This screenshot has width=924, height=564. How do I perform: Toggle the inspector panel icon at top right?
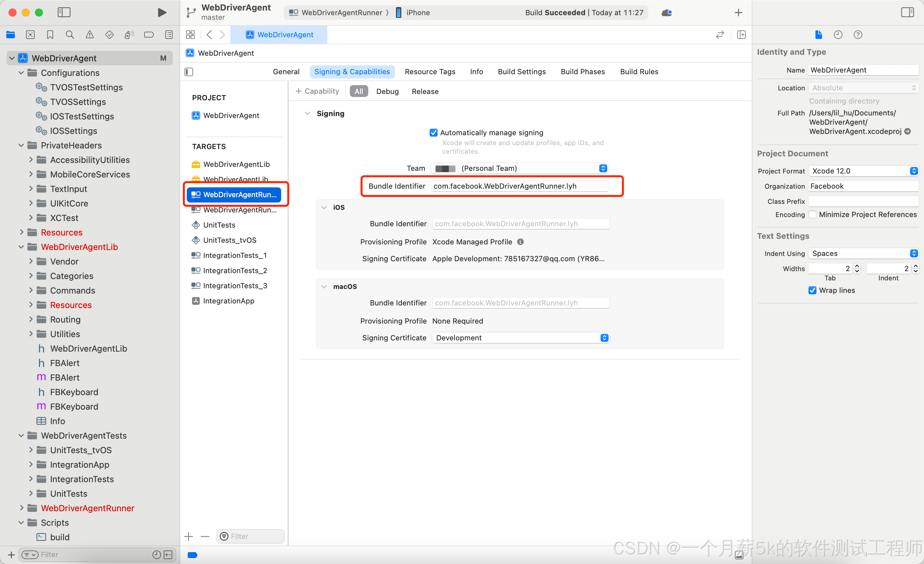pos(907,12)
